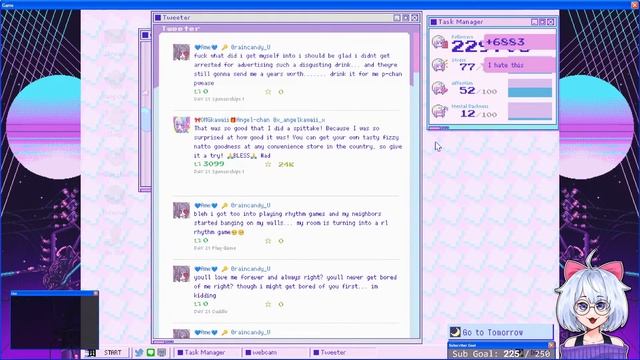This screenshot has height=360, width=640.
Task: Click 'Day 21 Play Game' label
Action: [215, 248]
